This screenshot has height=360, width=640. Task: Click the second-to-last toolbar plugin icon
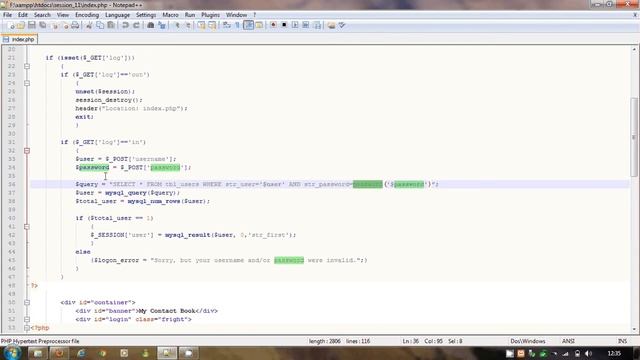[331, 25]
